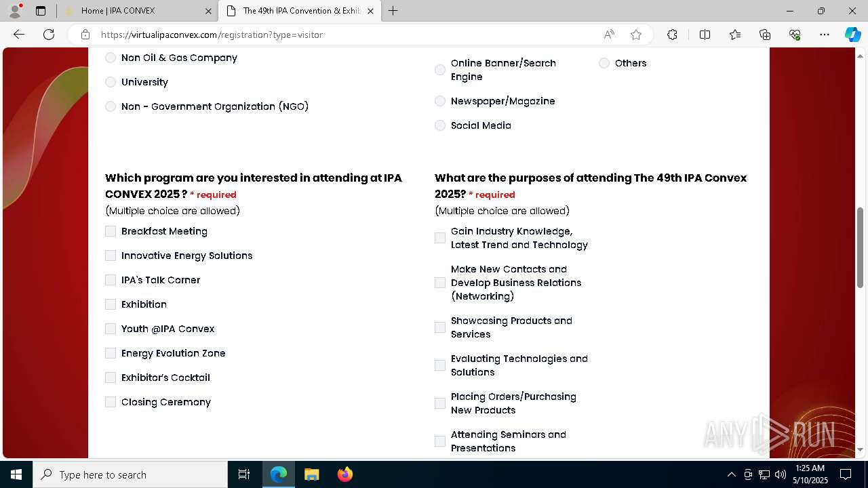Open Read aloud icon in address bar

click(x=609, y=35)
